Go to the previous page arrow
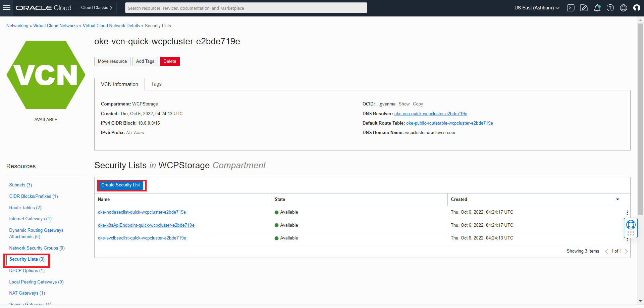 (x=606, y=251)
